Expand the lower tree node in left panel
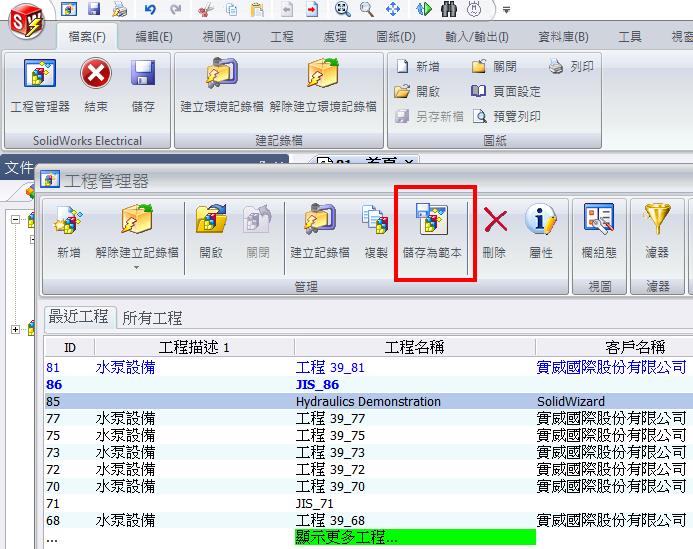The height and width of the screenshot is (549, 693). tap(16, 329)
